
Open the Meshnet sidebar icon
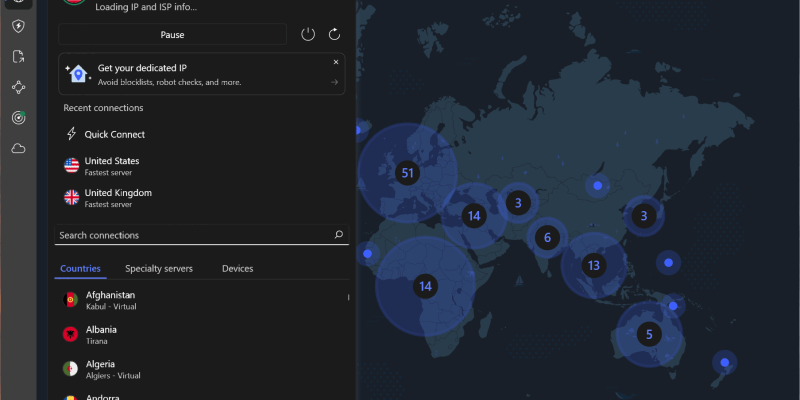(18, 87)
